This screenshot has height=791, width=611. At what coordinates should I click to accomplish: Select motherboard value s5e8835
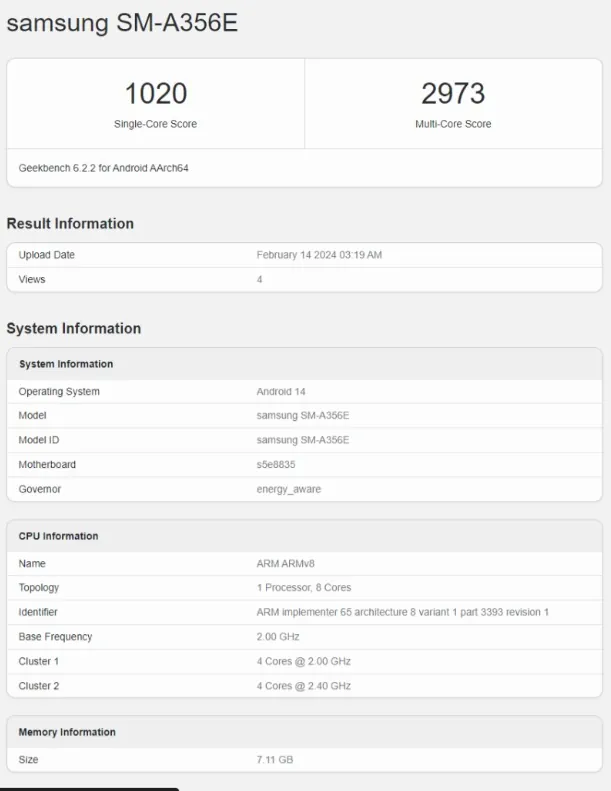point(276,465)
